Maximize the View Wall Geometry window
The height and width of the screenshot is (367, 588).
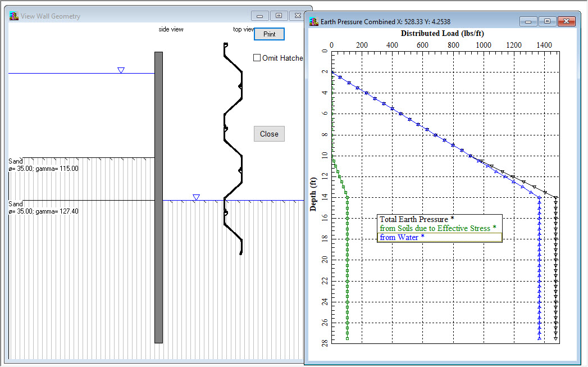[279, 15]
